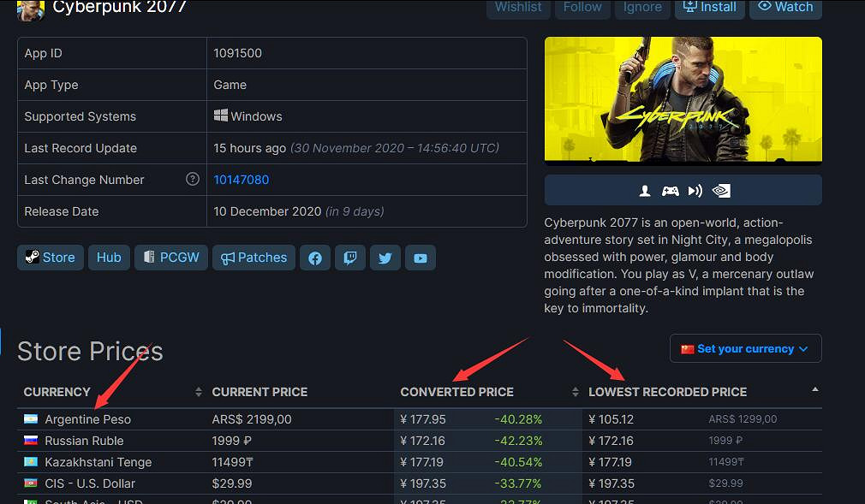865x504 pixels.
Task: Open change number 10147080 link
Action: coord(241,180)
